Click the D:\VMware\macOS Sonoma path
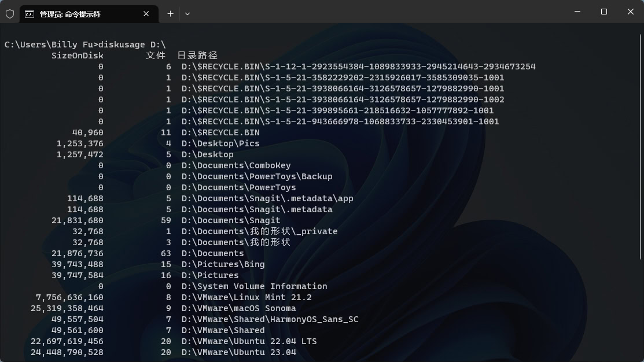644x362 pixels. click(x=238, y=309)
